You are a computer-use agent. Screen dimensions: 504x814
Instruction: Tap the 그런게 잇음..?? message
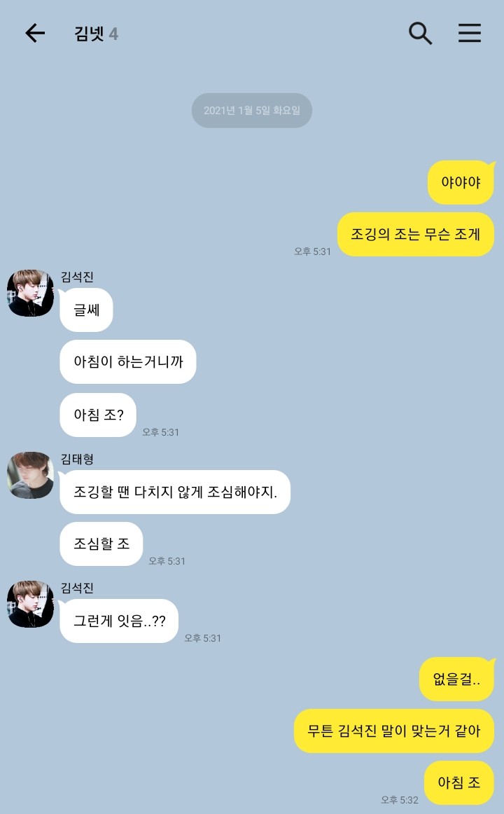(119, 621)
